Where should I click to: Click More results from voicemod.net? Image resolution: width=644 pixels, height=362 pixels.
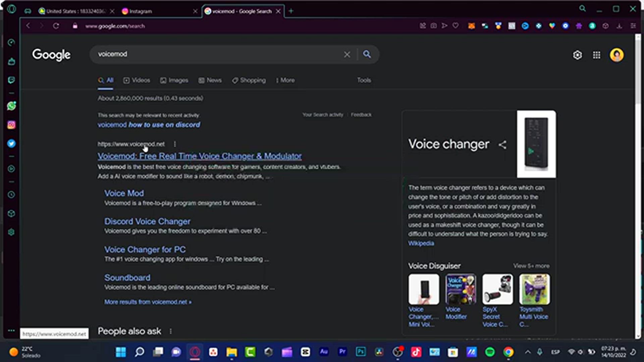click(x=148, y=302)
